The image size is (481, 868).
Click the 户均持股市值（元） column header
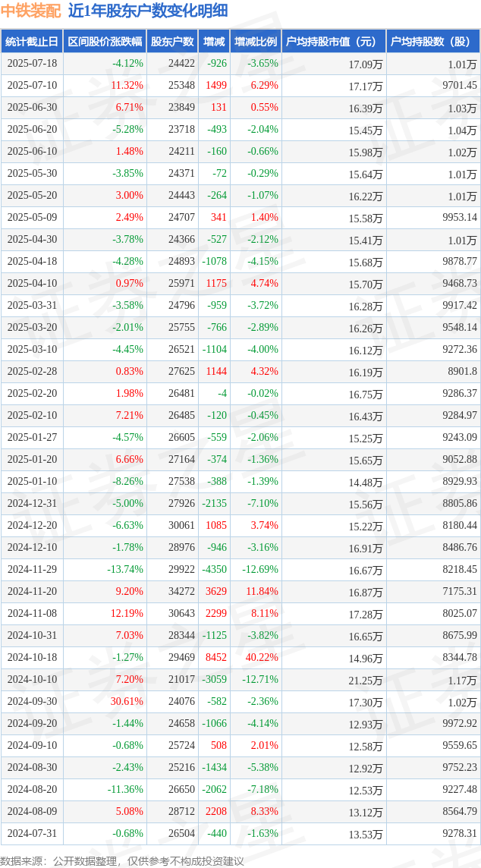point(334,42)
